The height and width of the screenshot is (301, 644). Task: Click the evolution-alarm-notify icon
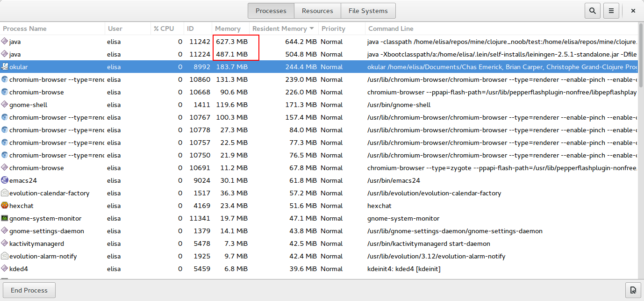pos(5,256)
